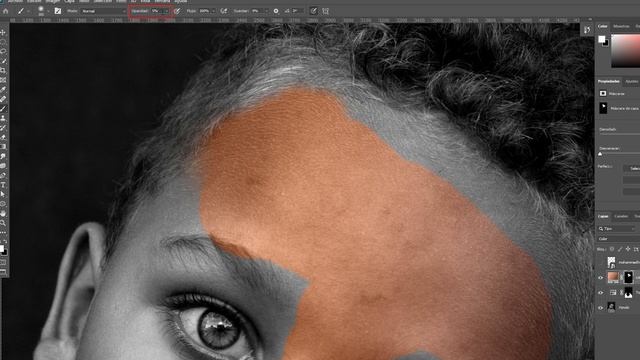Switch to the Ajustes tab
640x360 pixels.
pos(631,81)
